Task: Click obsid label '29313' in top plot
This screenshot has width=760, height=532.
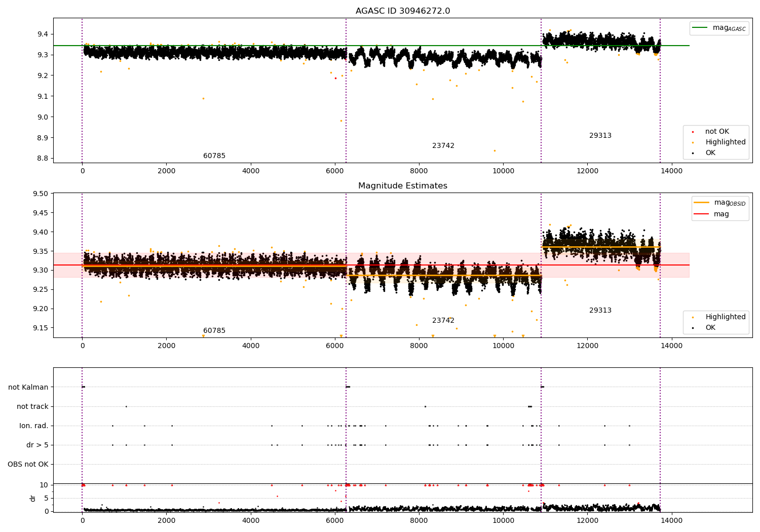Action: (x=600, y=136)
